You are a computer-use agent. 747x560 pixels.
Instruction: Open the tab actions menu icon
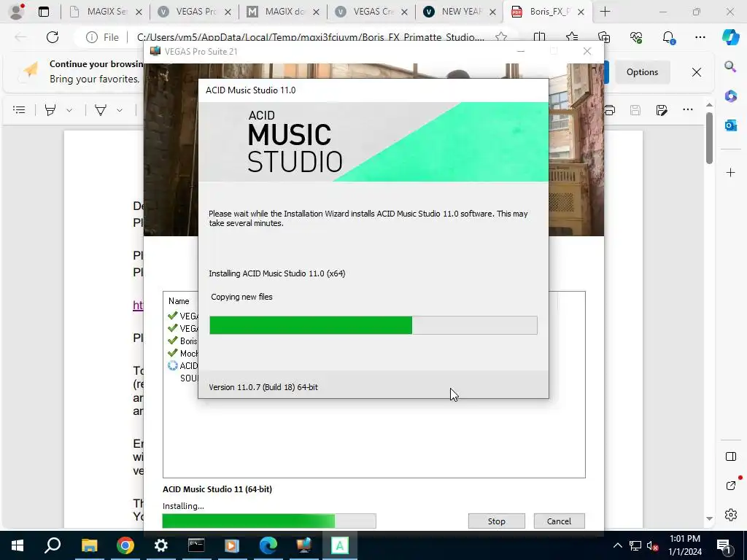tap(44, 12)
